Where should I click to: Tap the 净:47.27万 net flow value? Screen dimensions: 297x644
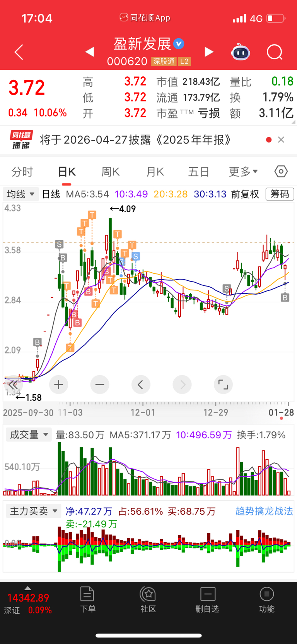click(89, 512)
